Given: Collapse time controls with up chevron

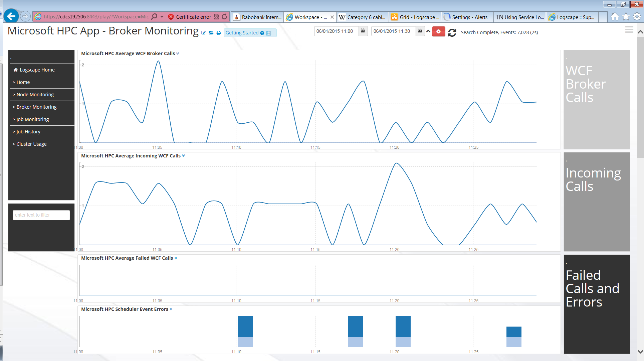Looking at the screenshot, I should pos(428,31).
